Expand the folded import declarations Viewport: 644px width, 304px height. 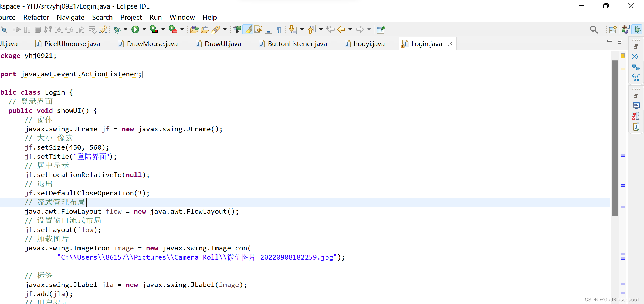click(x=145, y=74)
